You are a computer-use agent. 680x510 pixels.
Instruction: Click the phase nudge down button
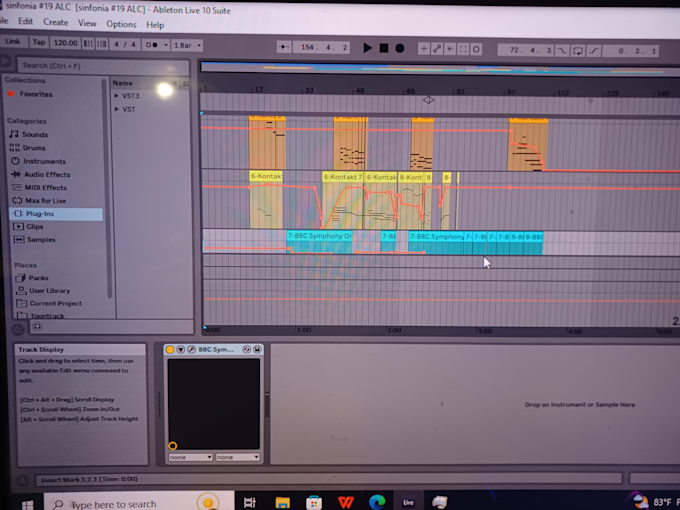pos(88,43)
